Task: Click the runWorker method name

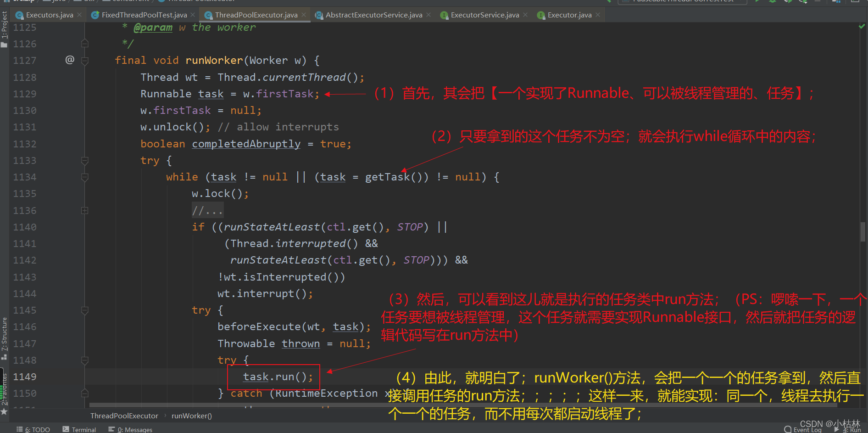Action: coord(214,60)
